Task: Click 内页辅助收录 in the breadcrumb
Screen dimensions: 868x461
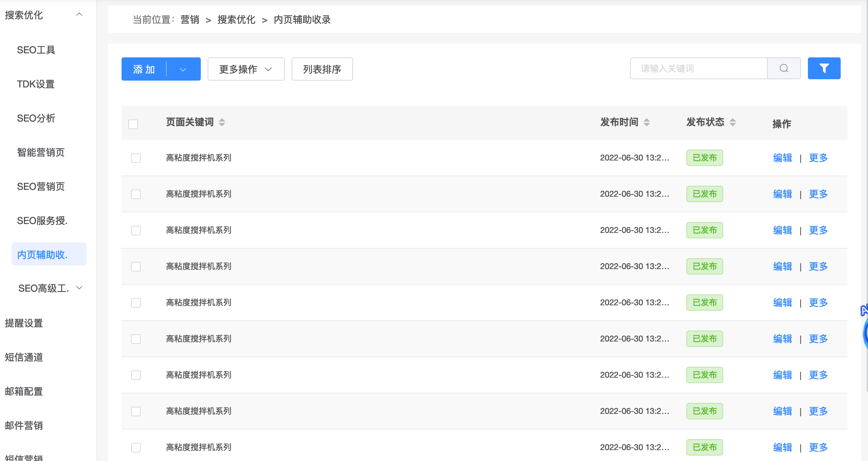Action: click(302, 20)
